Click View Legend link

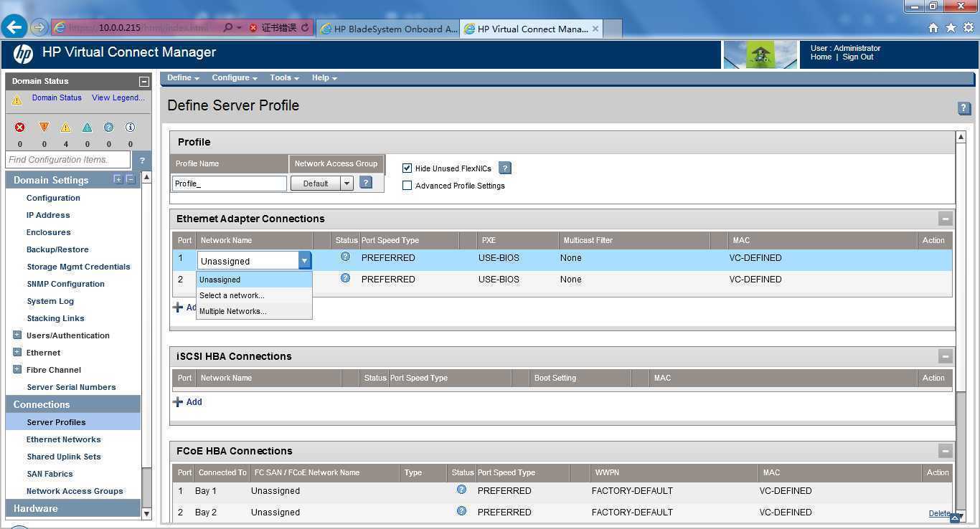(x=118, y=98)
